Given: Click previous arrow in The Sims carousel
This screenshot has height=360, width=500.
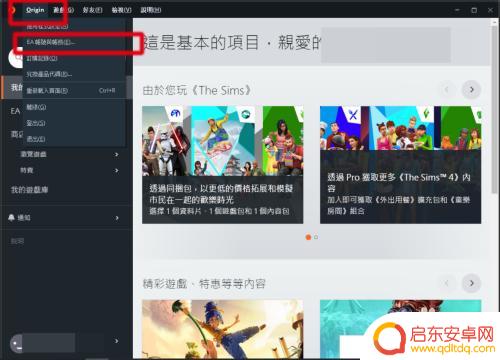Looking at the screenshot, I should (x=446, y=89).
